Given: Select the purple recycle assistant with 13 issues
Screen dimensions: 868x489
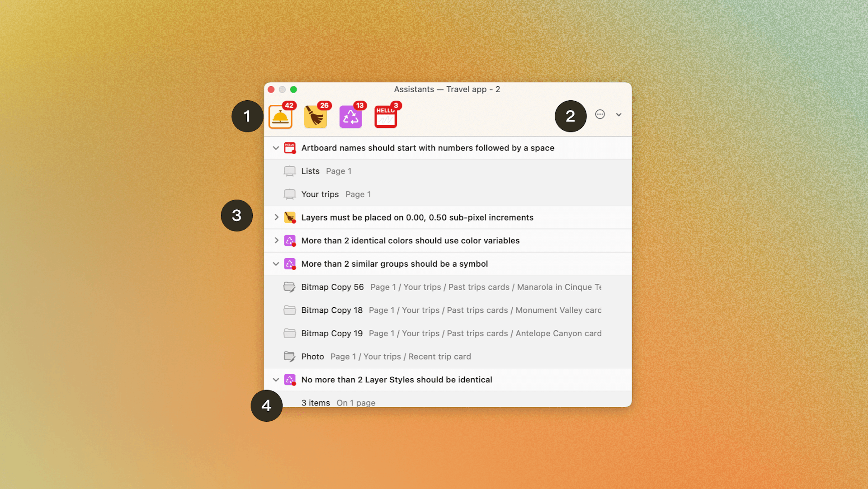Looking at the screenshot, I should click(351, 117).
